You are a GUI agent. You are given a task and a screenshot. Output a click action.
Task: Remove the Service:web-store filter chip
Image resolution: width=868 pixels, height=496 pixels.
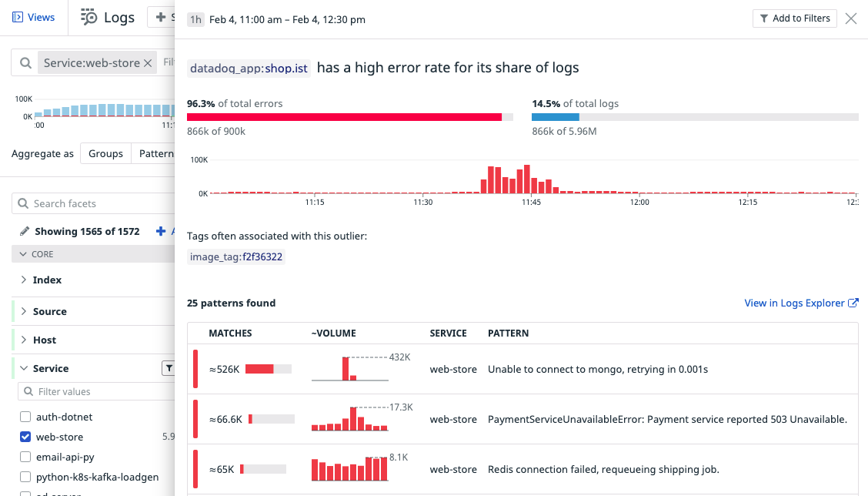click(x=148, y=63)
